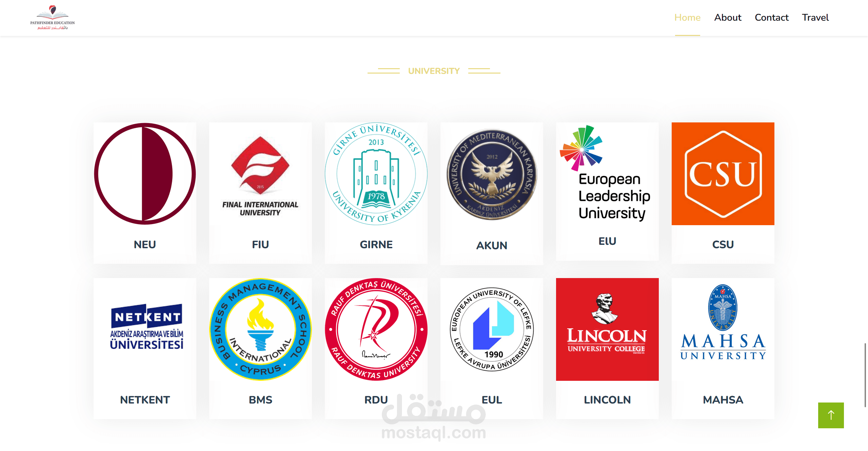
Task: Open the Travel nav link
Action: pyautogui.click(x=815, y=18)
